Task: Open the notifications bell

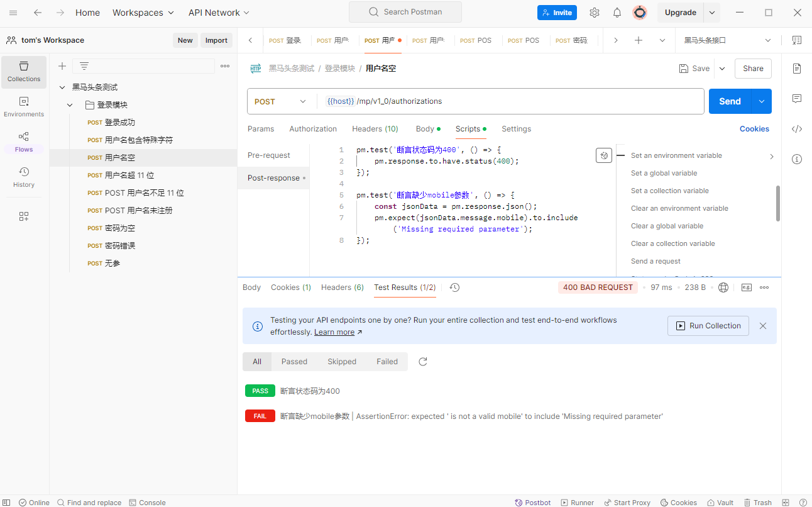Action: (617, 13)
